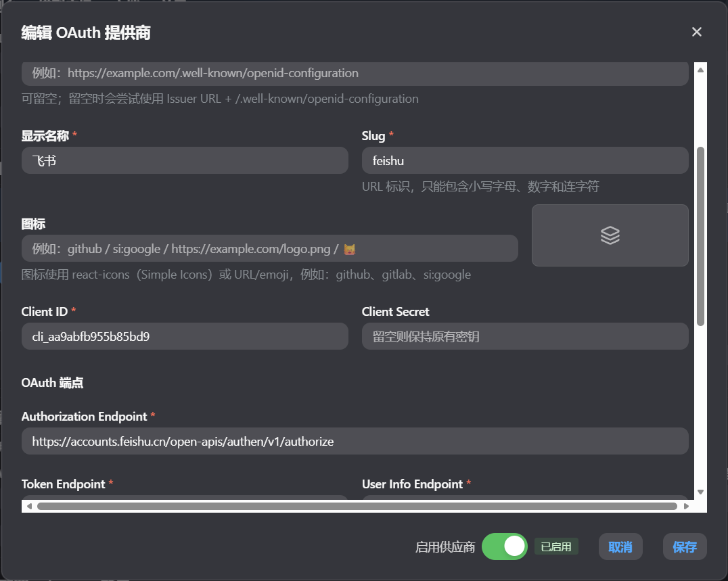Click the 可留空 Issuer URL hint text
The height and width of the screenshot is (581, 728).
[220, 99]
